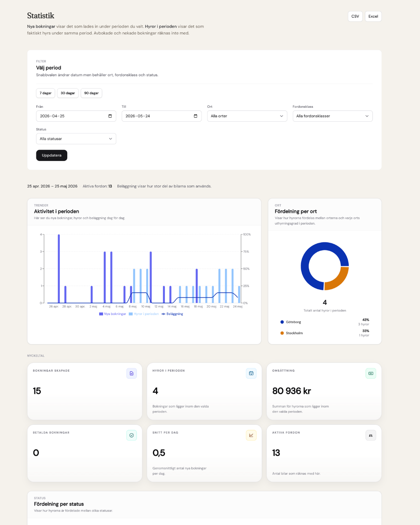Open the Alla statusar dropdown
This screenshot has height=525, width=420.
[76, 139]
